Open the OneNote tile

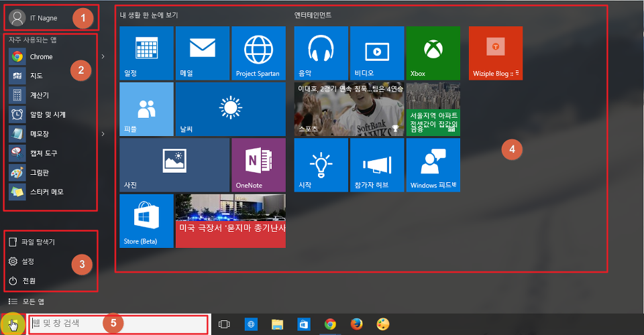coord(258,165)
